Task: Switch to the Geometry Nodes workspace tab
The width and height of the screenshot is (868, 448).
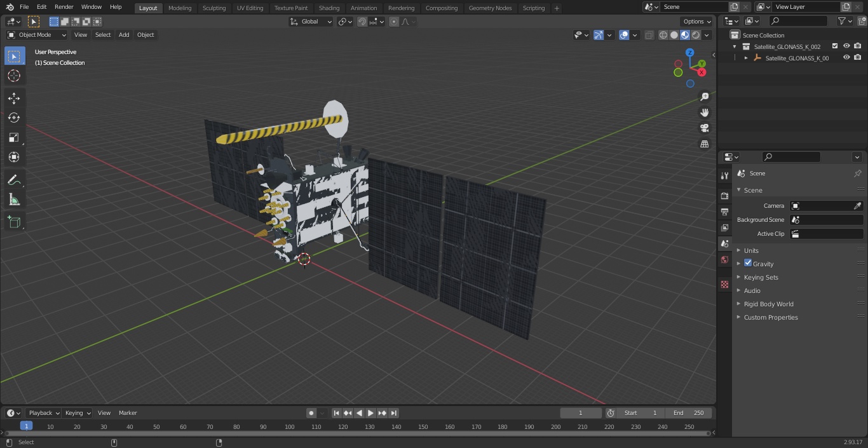Action: pyautogui.click(x=490, y=8)
